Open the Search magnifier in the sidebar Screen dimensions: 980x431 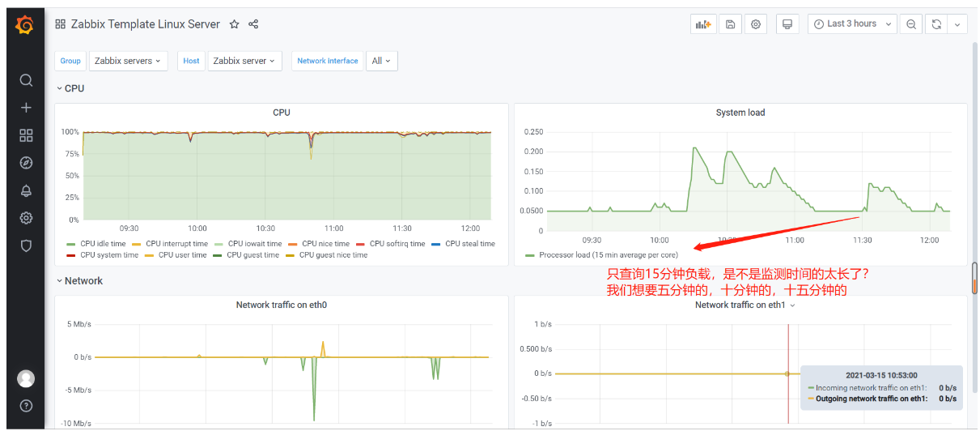pos(26,80)
